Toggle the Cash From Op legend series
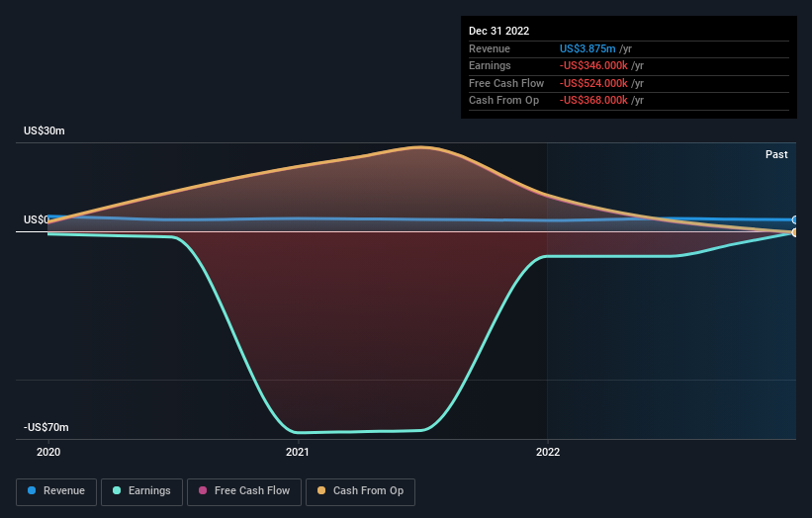Viewport: 812px width, 518px height. tap(360, 491)
